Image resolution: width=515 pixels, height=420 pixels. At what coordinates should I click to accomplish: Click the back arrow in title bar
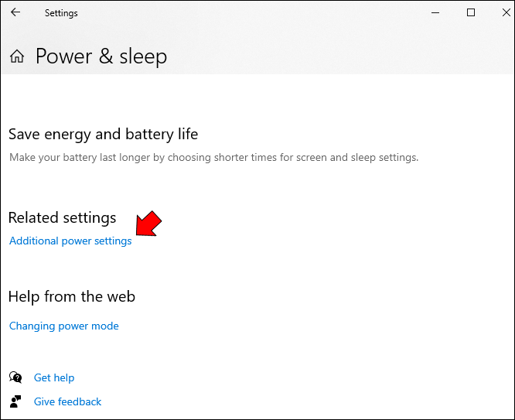15,12
